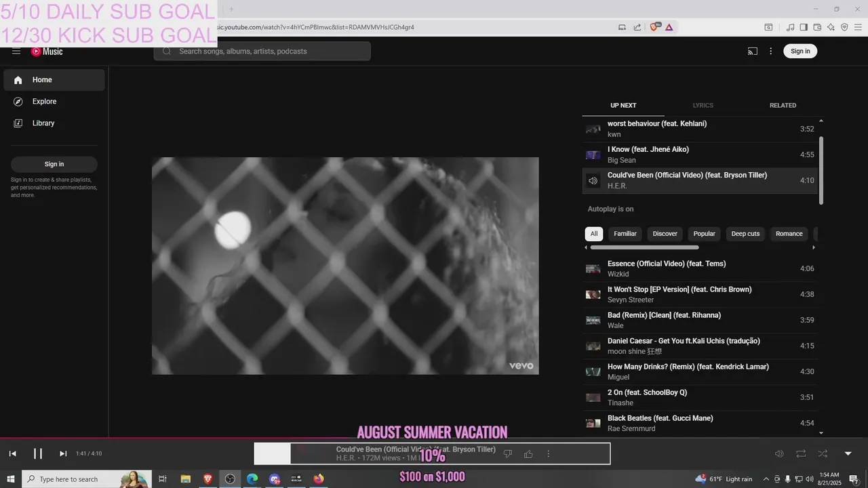868x488 pixels.
Task: Open Windows Start menu
Action: 11,479
